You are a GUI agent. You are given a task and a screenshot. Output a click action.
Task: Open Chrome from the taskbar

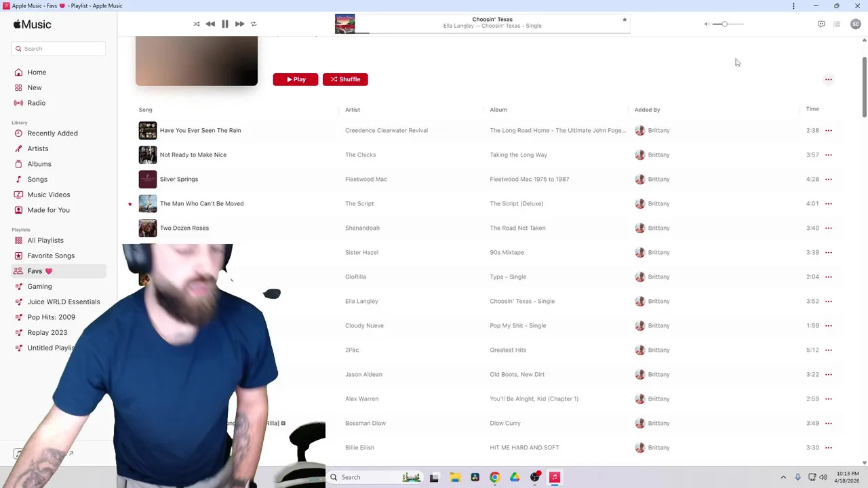(x=495, y=477)
